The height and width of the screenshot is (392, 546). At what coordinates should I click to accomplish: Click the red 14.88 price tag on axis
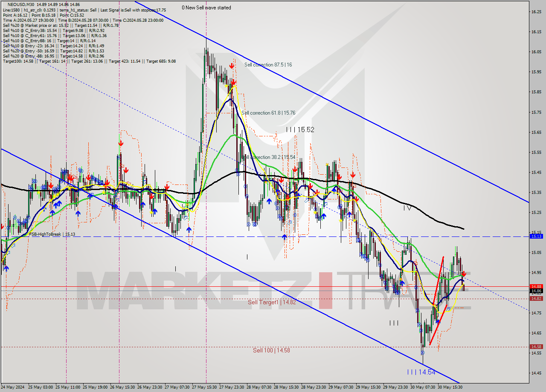[536, 286]
